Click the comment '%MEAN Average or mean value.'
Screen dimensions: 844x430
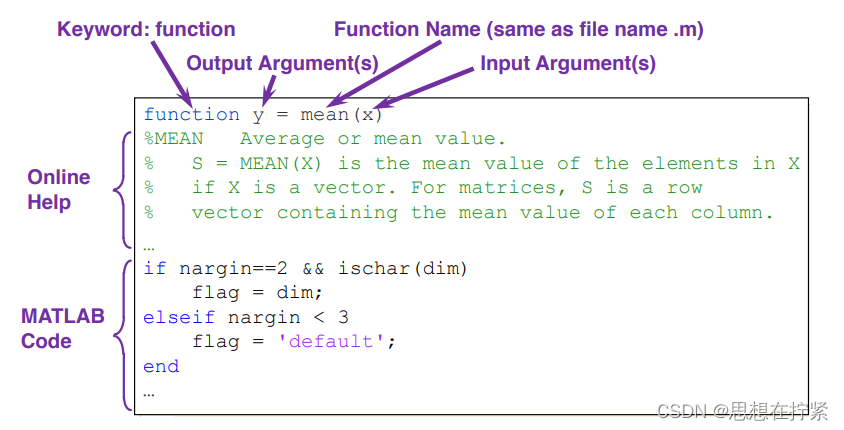click(x=325, y=139)
